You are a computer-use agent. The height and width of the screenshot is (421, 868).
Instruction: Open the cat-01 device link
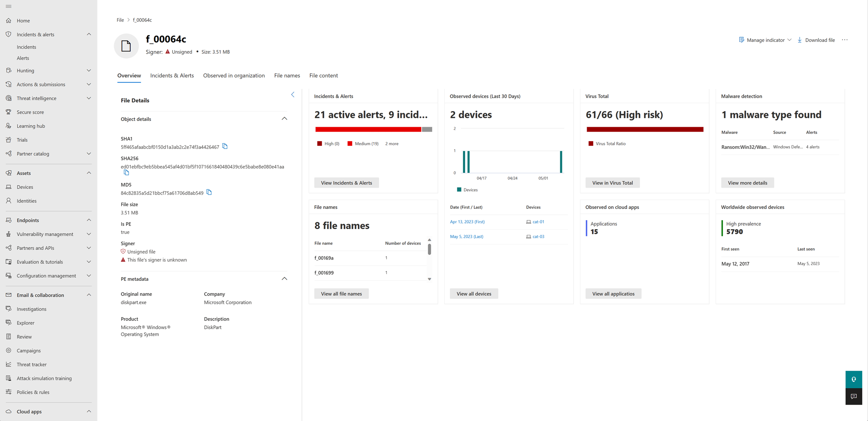pyautogui.click(x=538, y=222)
